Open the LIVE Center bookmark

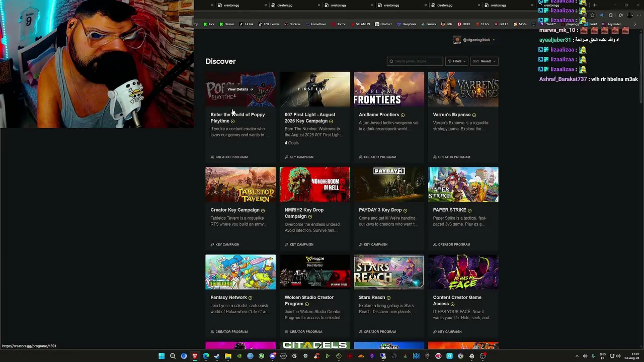(269, 24)
